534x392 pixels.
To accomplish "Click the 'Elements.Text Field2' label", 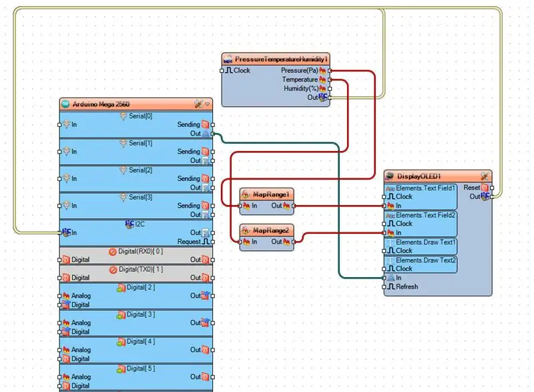I will pos(426,215).
